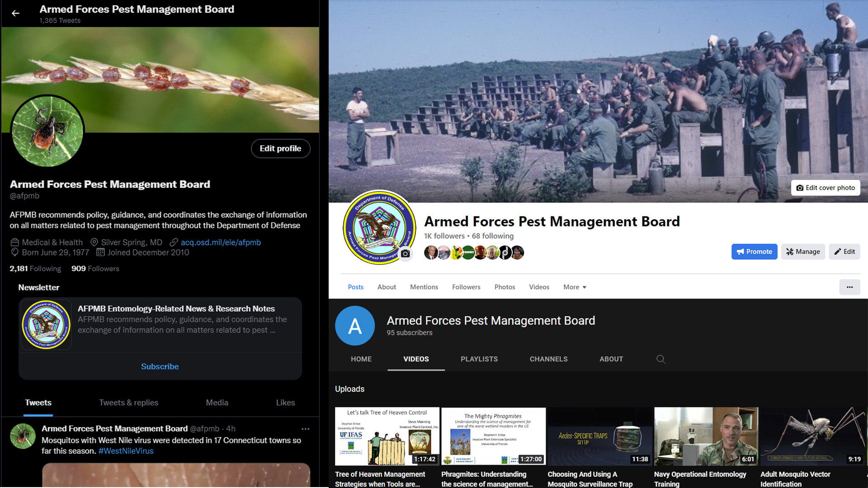Viewport: 868px width, 488px height.
Task: Click the Edit pencil button on Facebook
Action: click(x=844, y=252)
